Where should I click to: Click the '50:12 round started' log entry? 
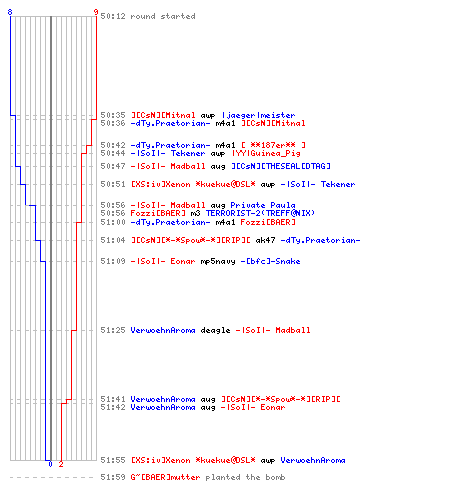[x=148, y=16]
